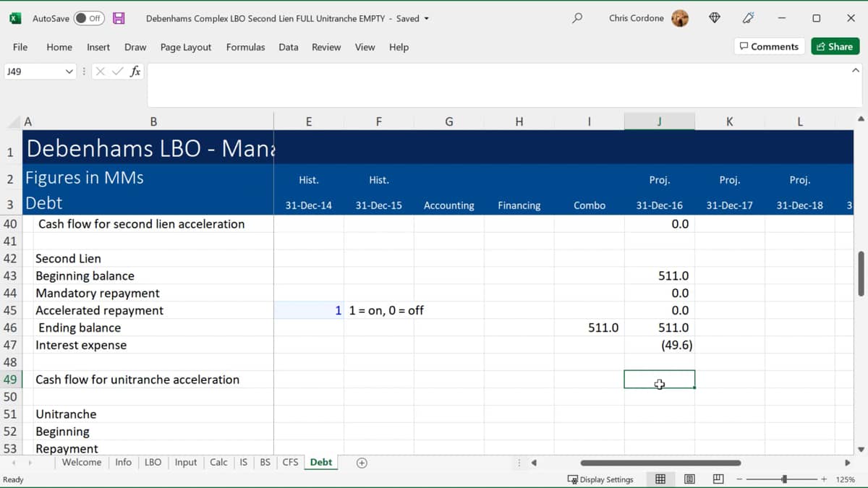Switch to the Welcome sheet tab
The width and height of the screenshot is (868, 488).
coord(82,462)
